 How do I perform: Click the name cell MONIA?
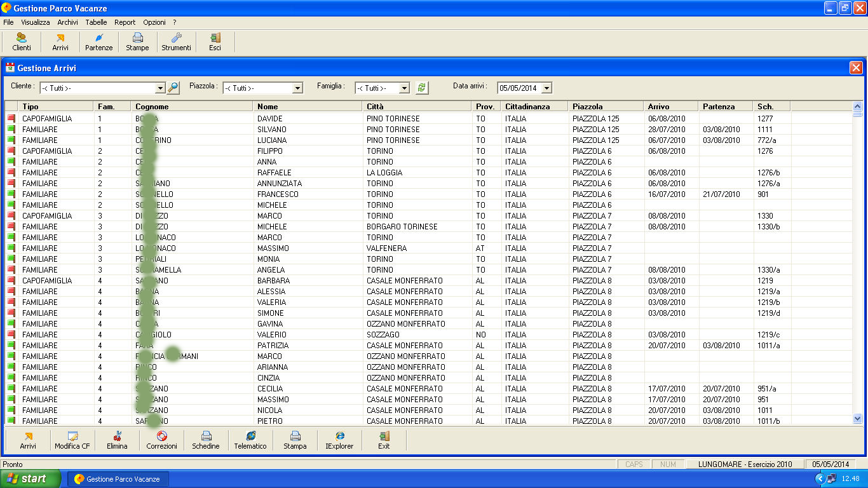[268, 259]
